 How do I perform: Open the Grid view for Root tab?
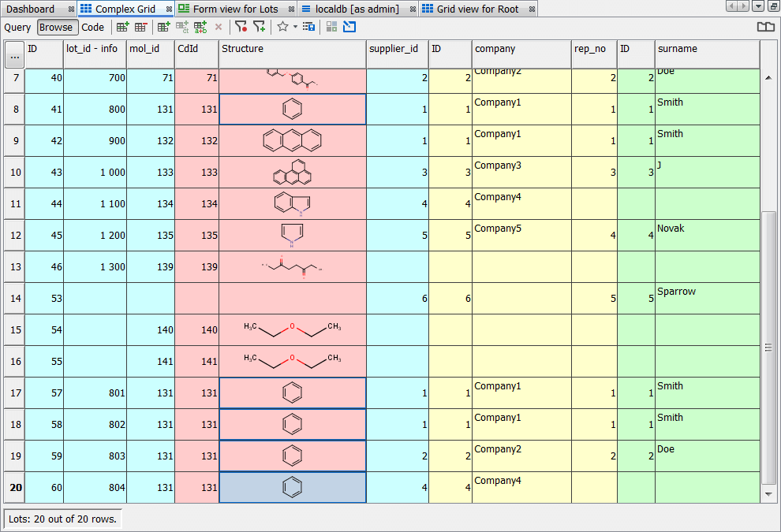477,9
